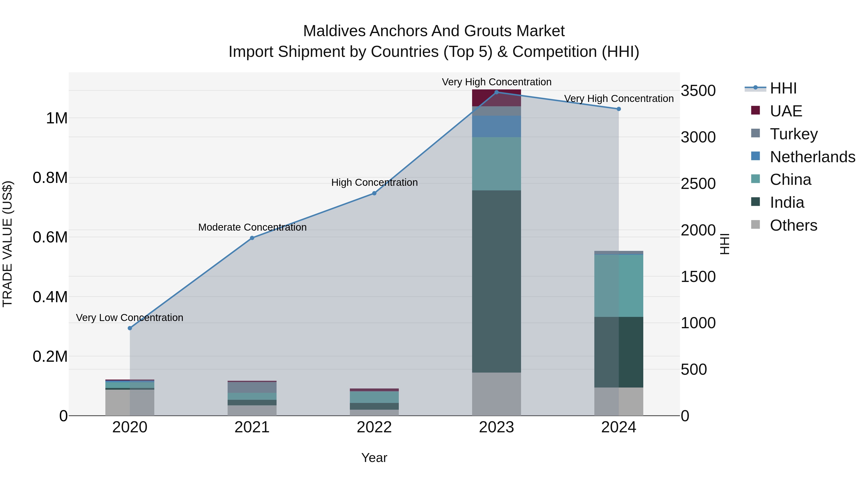
Task: Click the 0.6M tick on trade value axis
Action: click(50, 237)
